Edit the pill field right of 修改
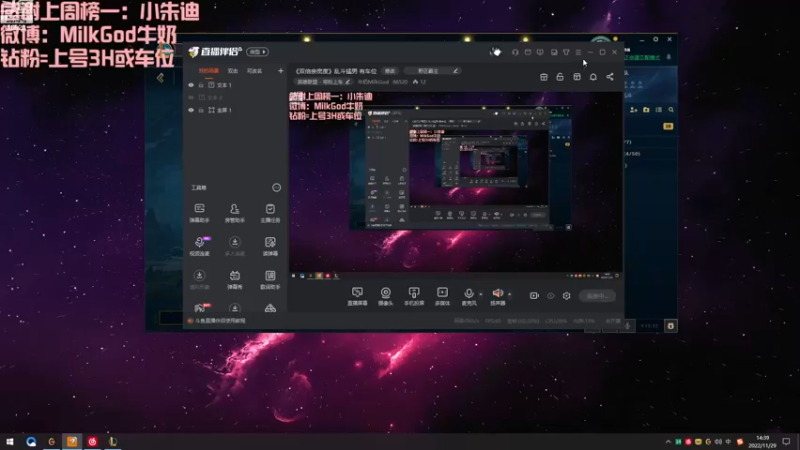The image size is (800, 450). (434, 71)
